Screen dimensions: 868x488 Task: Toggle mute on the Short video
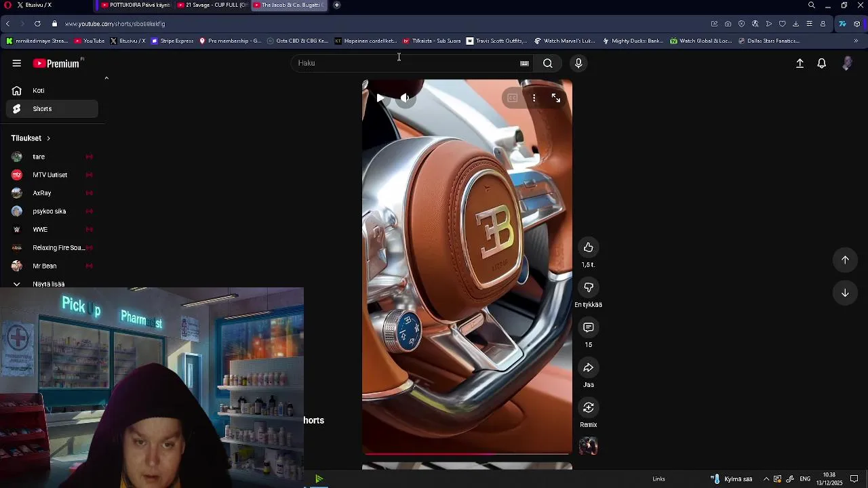pyautogui.click(x=405, y=98)
